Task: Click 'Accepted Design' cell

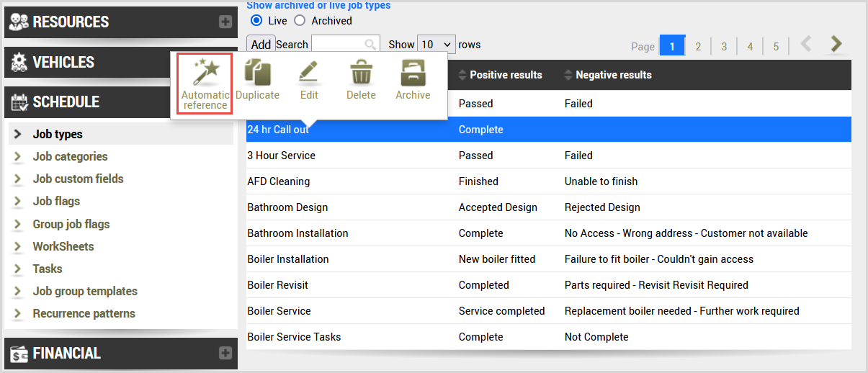Action: 498,207
